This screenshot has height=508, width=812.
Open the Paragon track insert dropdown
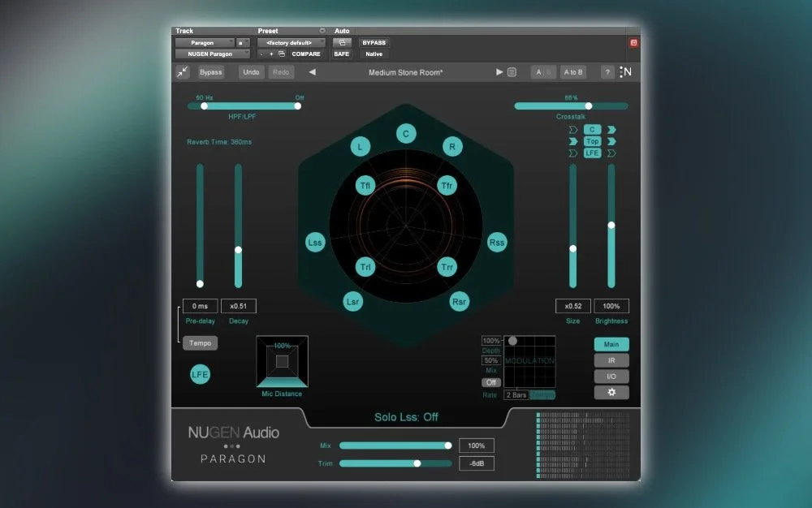point(205,42)
